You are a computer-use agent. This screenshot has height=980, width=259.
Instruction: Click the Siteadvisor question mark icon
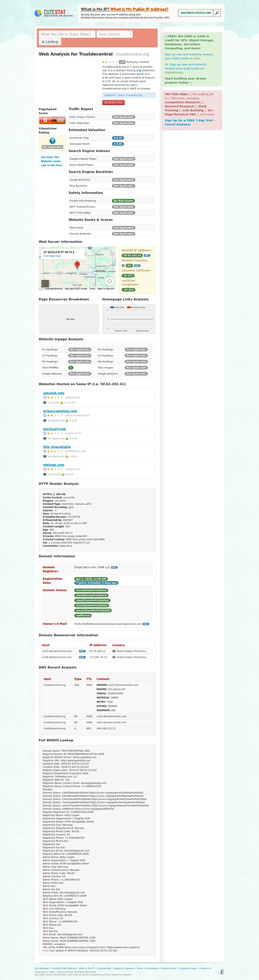[53, 141]
